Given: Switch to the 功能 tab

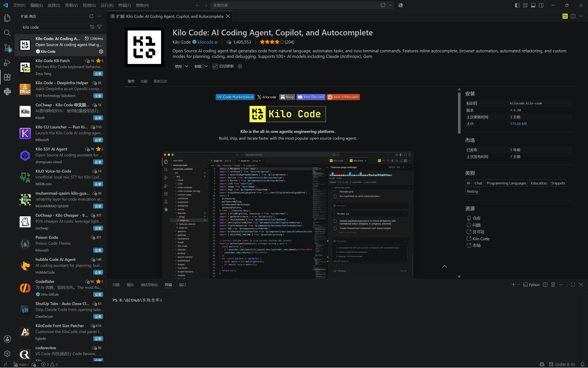Looking at the screenshot, I should click(x=144, y=81).
